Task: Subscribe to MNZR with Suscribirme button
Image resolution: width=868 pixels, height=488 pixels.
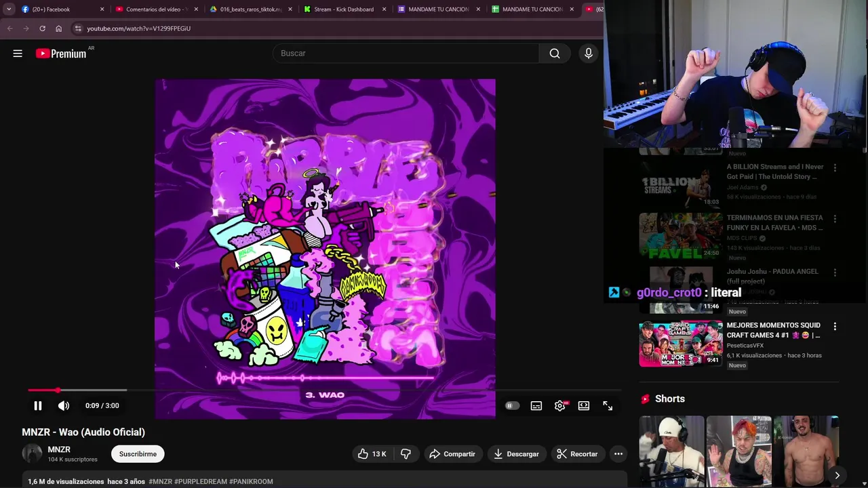Action: [x=138, y=454]
